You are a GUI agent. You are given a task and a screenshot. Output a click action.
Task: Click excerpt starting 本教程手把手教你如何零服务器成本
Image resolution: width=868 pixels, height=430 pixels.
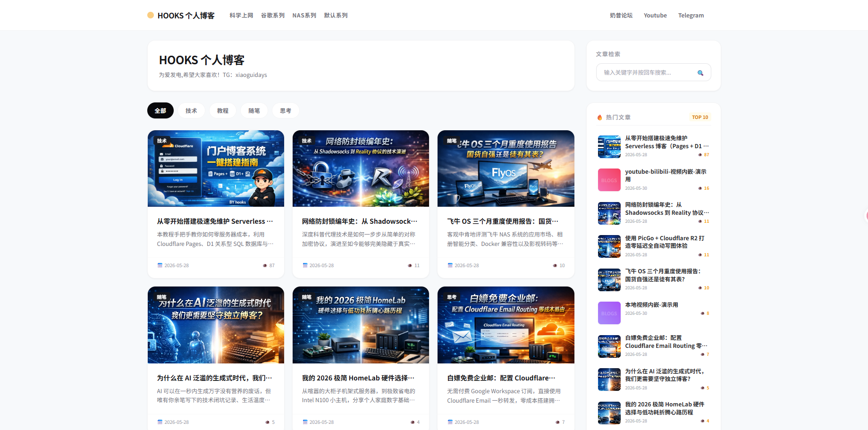215,239
